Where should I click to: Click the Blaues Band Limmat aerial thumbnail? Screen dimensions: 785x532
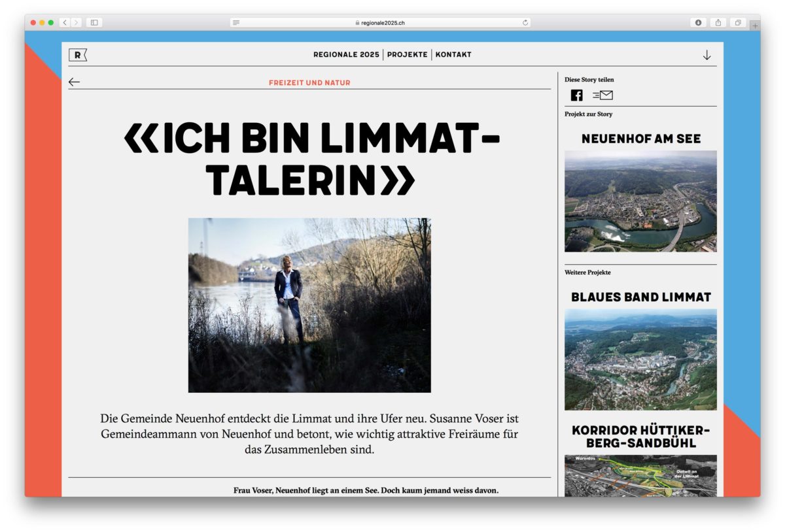(x=640, y=359)
